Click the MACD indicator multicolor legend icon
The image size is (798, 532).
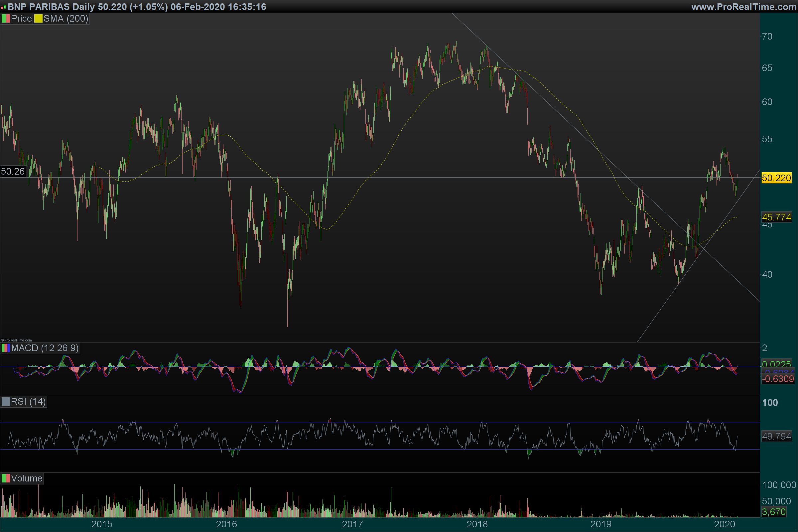[x=6, y=348]
